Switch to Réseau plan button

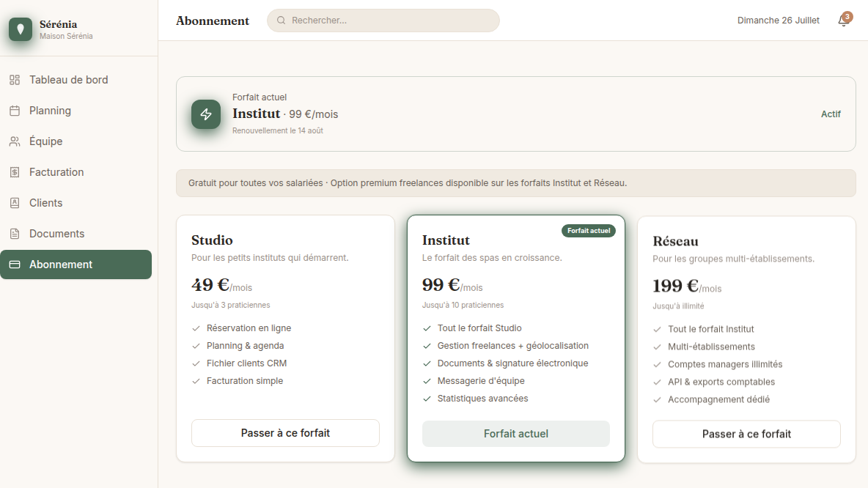[746, 435]
